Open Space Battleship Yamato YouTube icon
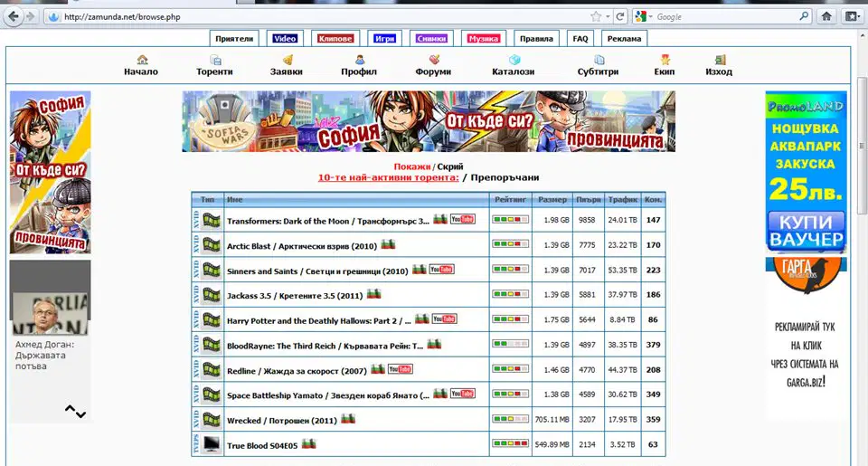The image size is (868, 466). tap(462, 394)
